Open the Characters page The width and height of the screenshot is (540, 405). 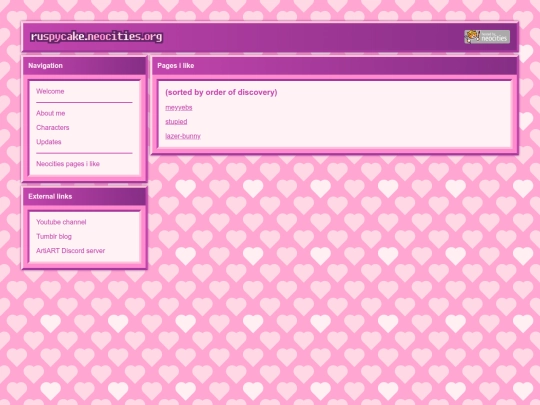pyautogui.click(x=53, y=127)
